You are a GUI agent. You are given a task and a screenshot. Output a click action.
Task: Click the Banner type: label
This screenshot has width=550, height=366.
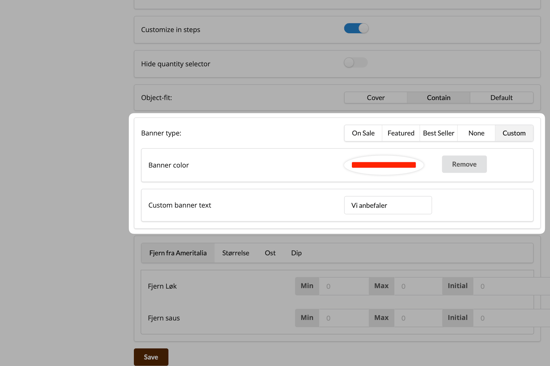(161, 133)
